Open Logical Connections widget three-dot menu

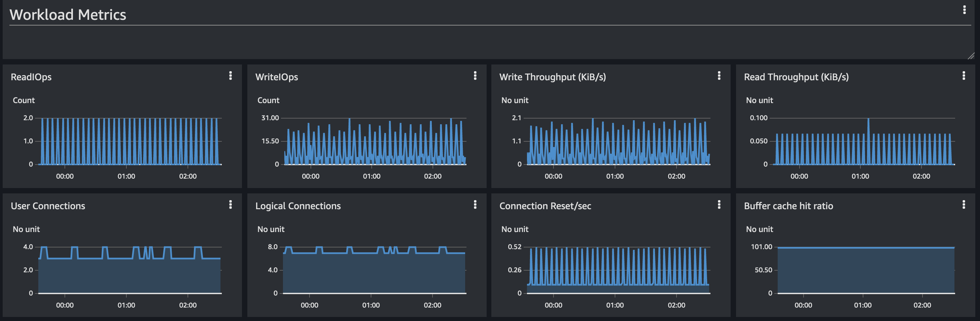click(x=475, y=205)
